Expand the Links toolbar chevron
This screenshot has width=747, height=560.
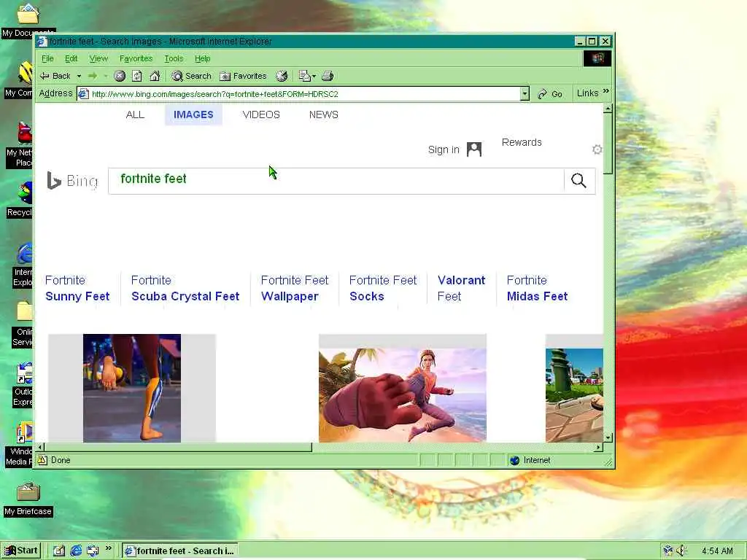tap(606, 91)
